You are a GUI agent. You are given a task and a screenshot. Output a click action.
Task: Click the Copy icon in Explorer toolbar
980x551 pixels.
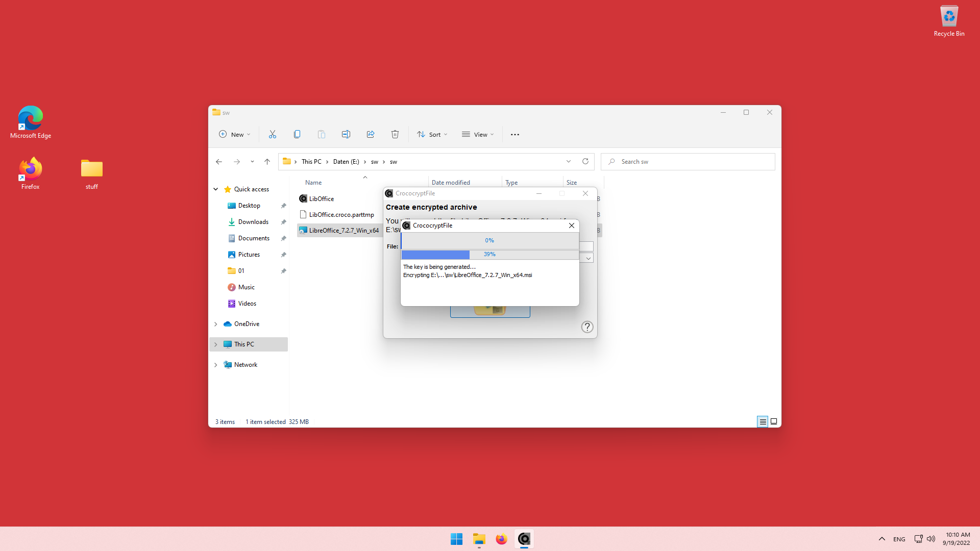tap(297, 135)
